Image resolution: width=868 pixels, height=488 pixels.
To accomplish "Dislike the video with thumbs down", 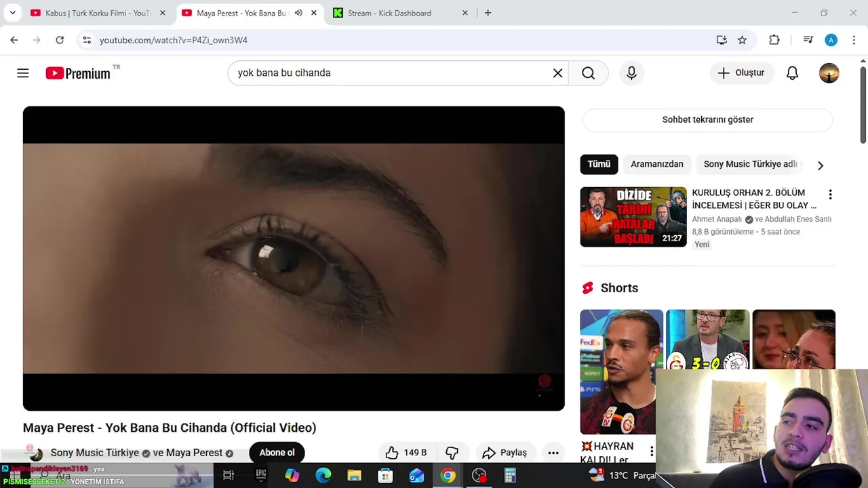I will (x=452, y=453).
